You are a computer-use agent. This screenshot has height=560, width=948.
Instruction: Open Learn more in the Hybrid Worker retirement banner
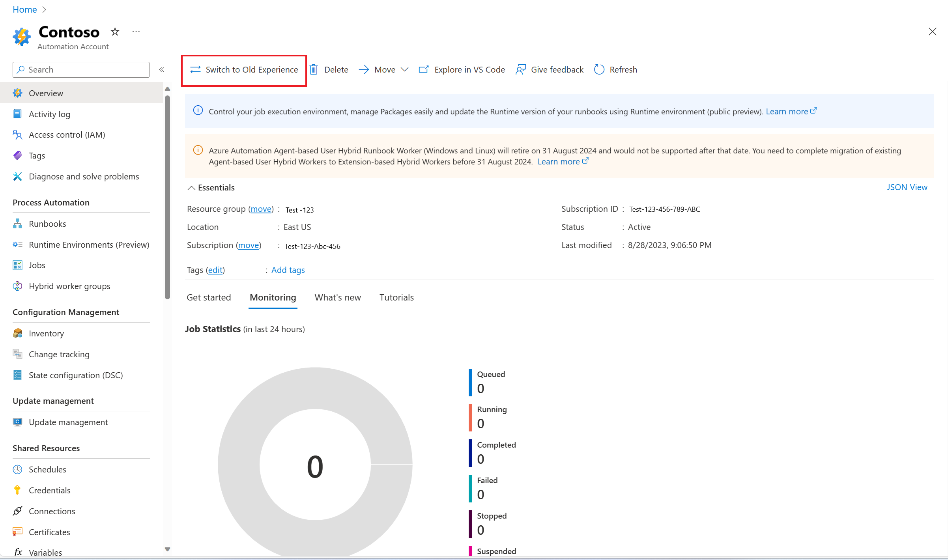tap(563, 162)
